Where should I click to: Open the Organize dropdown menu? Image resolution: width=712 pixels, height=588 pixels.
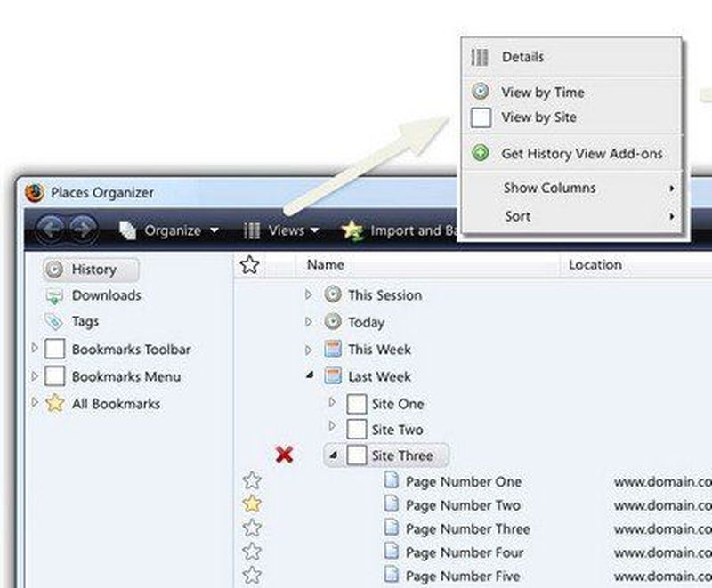170,230
